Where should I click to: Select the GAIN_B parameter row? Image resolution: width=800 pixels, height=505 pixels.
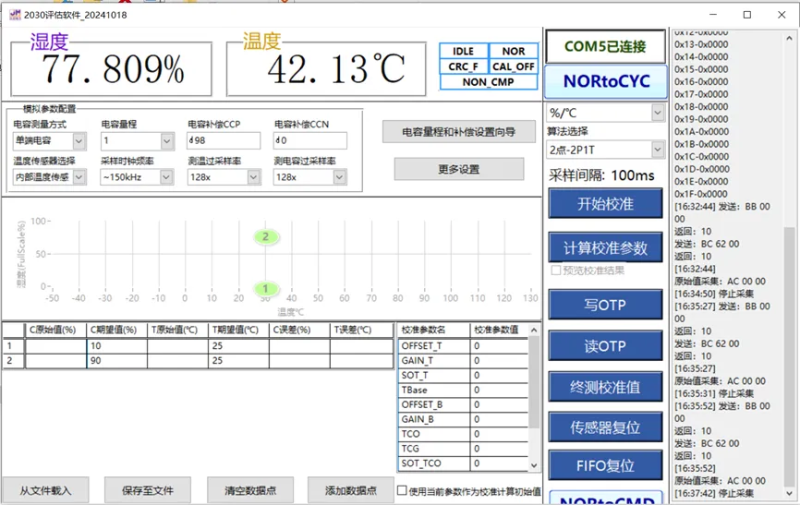(463, 419)
